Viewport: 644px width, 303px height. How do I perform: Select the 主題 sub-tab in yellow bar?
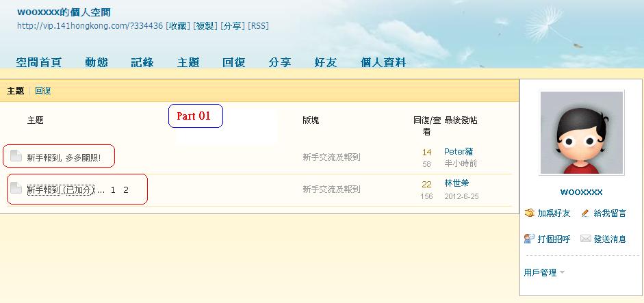[16, 91]
